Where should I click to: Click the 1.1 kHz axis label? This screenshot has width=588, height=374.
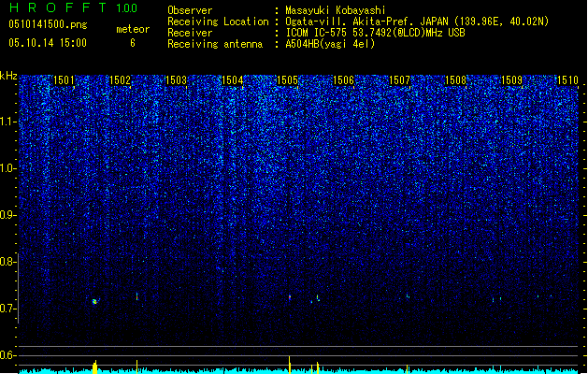pyautogui.click(x=7, y=122)
